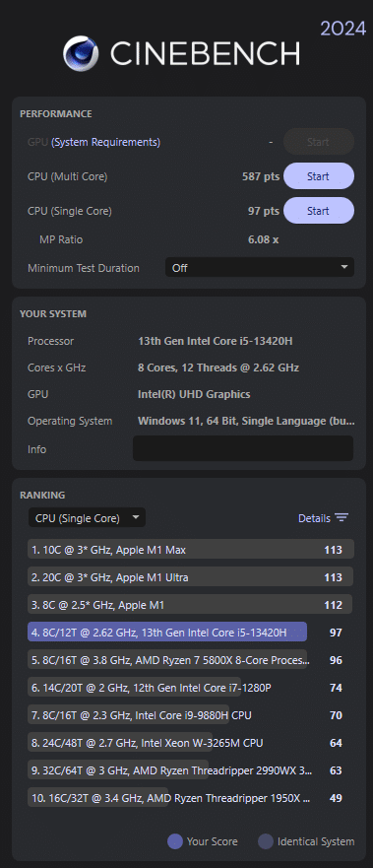Select the Apple M1 Ultra ranking row
This screenshot has height=868, width=373.
[x=191, y=576]
